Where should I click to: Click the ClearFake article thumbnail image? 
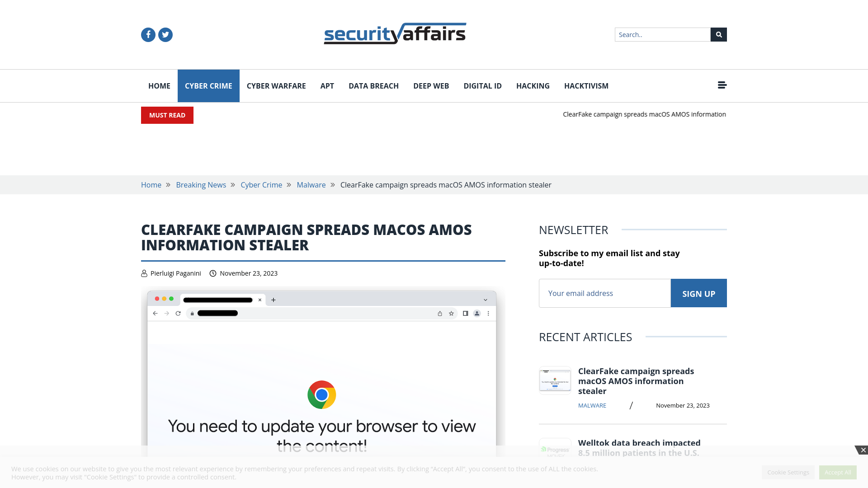click(555, 380)
